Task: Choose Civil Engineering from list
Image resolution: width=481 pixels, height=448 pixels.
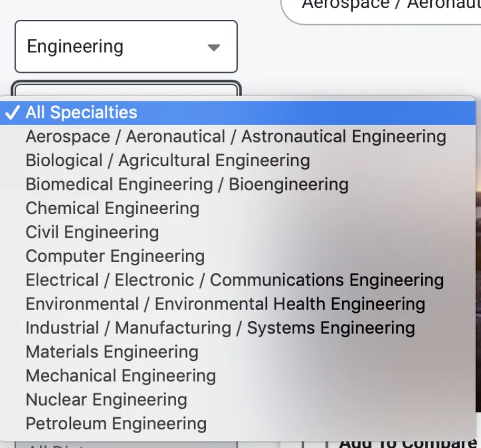Action: (x=238, y=232)
